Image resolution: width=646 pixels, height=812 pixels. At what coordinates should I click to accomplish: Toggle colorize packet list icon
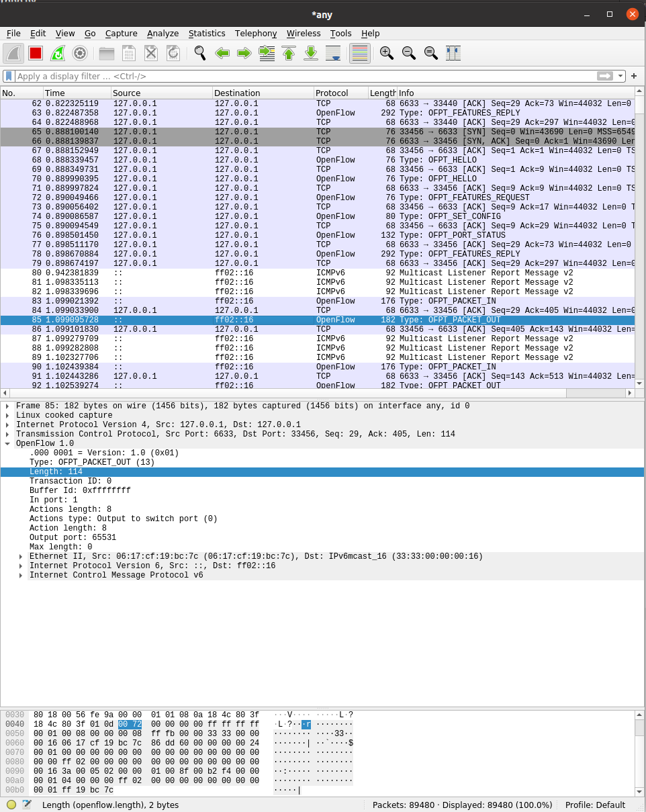(x=360, y=53)
